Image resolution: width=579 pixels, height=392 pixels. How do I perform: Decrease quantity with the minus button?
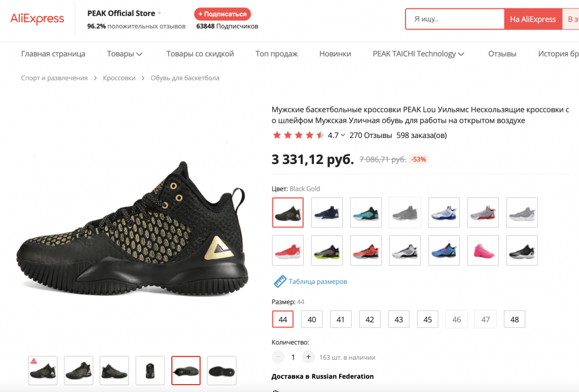(278, 357)
